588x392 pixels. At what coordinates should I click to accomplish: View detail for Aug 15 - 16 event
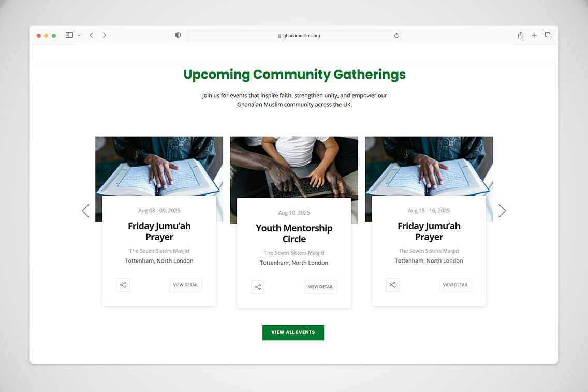(x=455, y=285)
